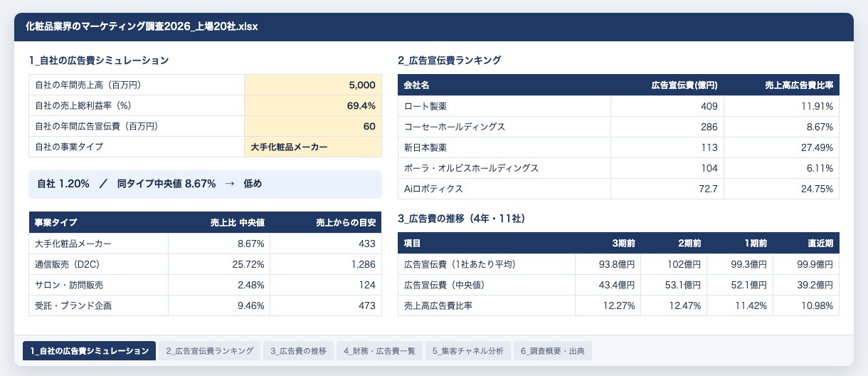Switch to the 3_広告費の推移 tab
This screenshot has width=868, height=376.
click(298, 351)
